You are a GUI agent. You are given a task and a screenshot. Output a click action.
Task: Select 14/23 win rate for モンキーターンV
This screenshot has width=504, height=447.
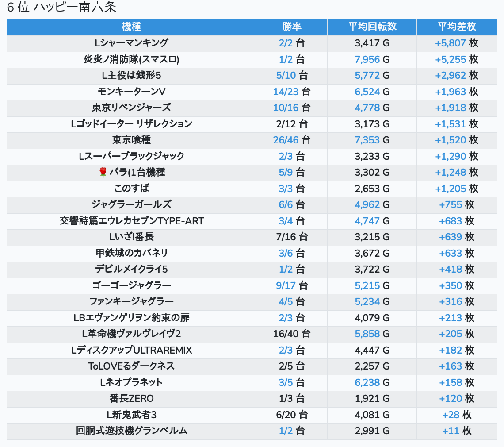tap(286, 92)
